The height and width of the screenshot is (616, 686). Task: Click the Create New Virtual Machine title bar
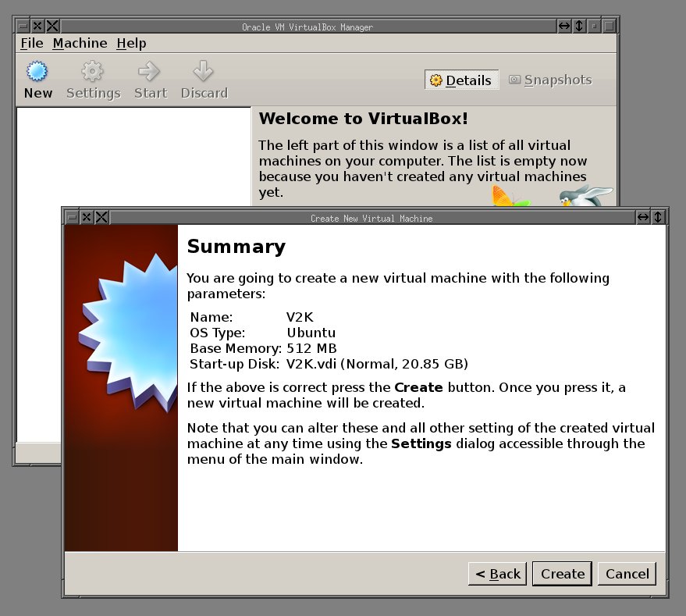(371, 218)
